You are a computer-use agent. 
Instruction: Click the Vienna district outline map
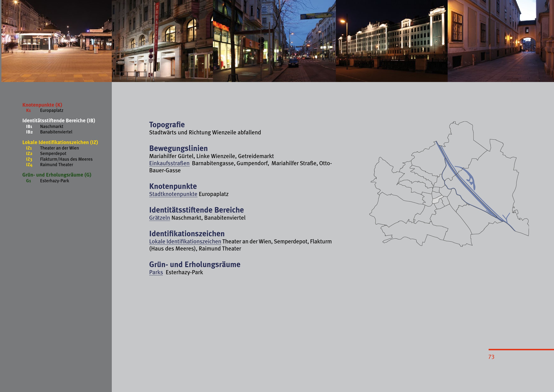click(449, 184)
